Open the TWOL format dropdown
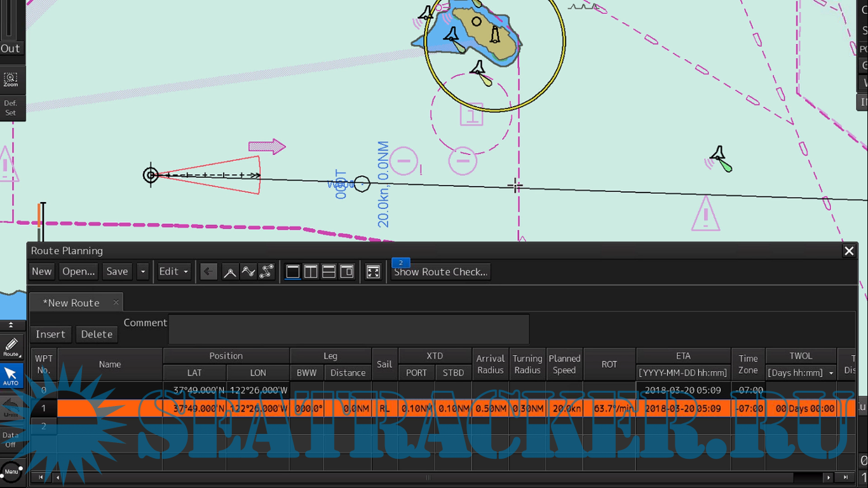868x488 pixels. coord(831,373)
